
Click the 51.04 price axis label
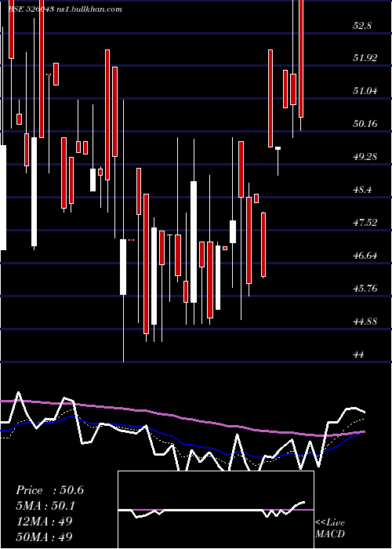365,91
